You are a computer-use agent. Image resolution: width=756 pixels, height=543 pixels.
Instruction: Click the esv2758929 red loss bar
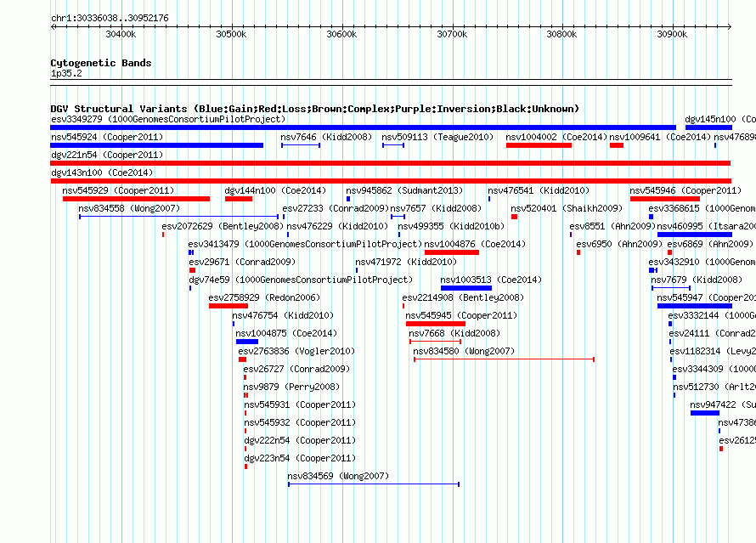coord(228,306)
